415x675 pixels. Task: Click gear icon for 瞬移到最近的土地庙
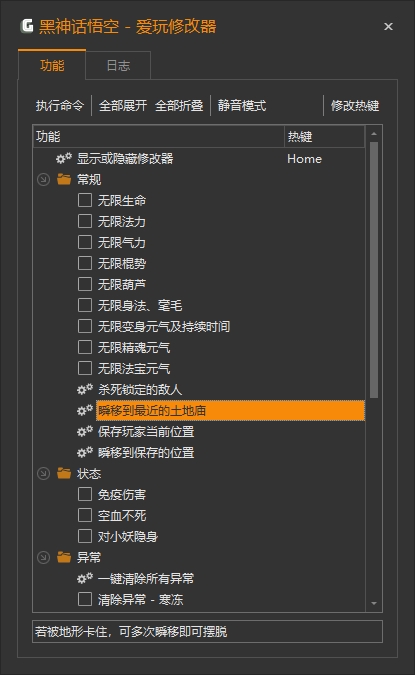click(85, 411)
